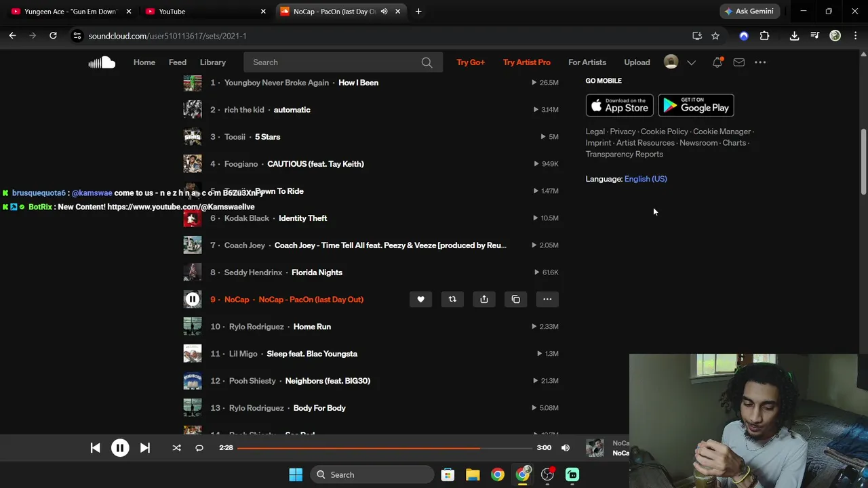Open more options for NoCap PacOn track
This screenshot has width=868, height=488.
click(x=547, y=300)
